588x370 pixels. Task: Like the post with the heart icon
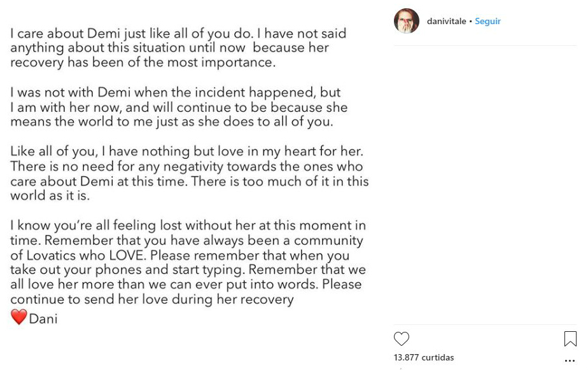(402, 339)
